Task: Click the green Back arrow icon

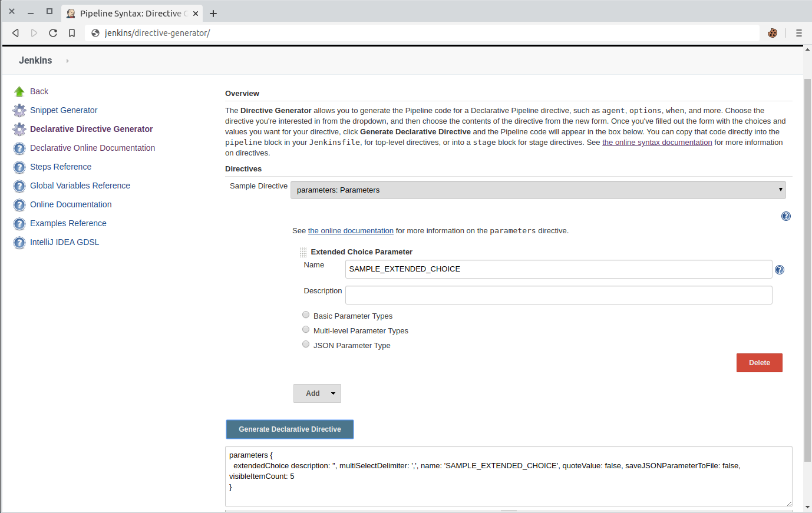Action: click(19, 91)
